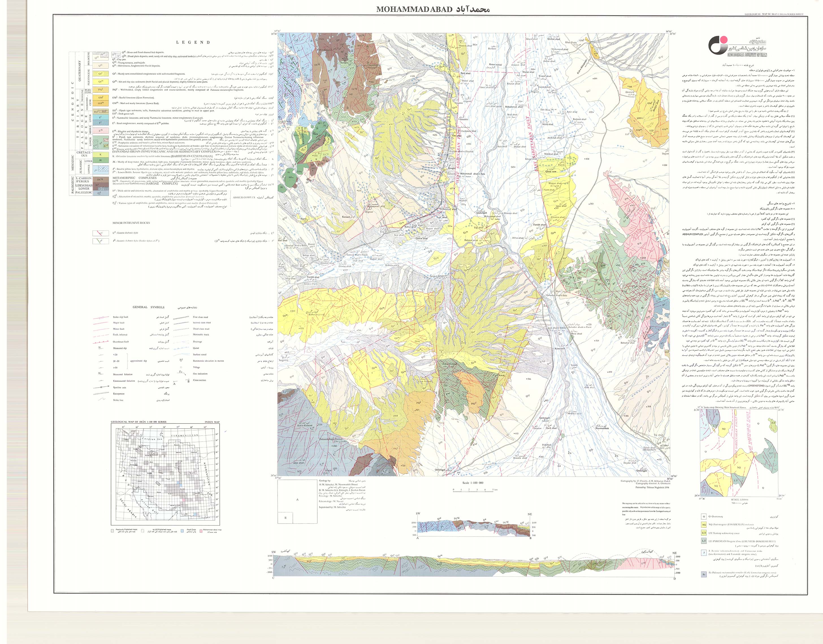Select the Qlc dotted yellow legend box
823x644 pixels.
tap(100, 74)
